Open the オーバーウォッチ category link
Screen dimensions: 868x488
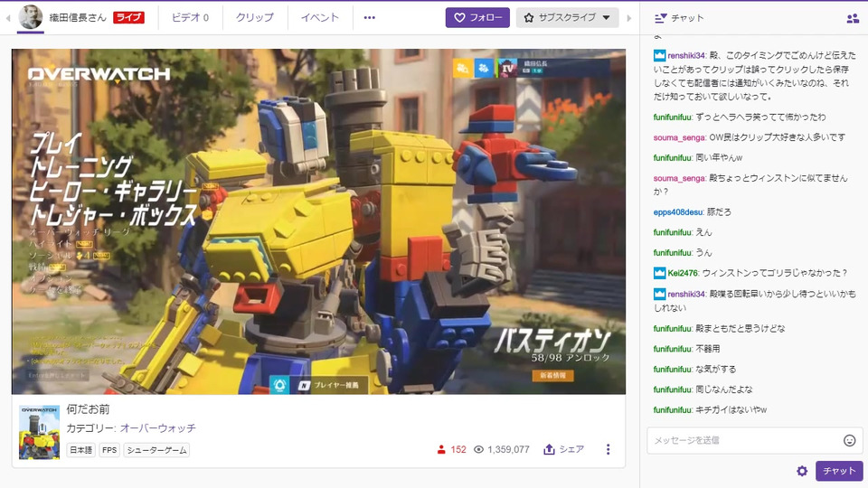(157, 428)
